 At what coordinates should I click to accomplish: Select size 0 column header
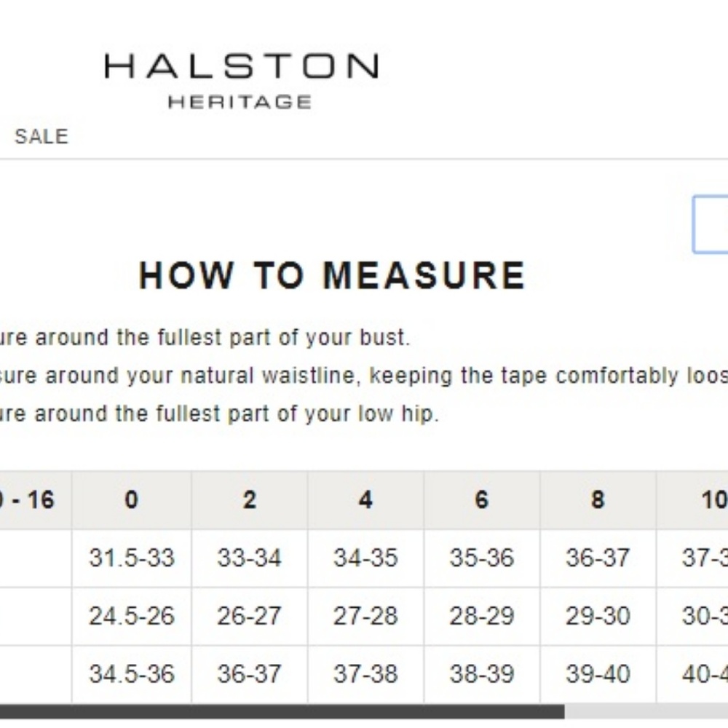click(132, 500)
